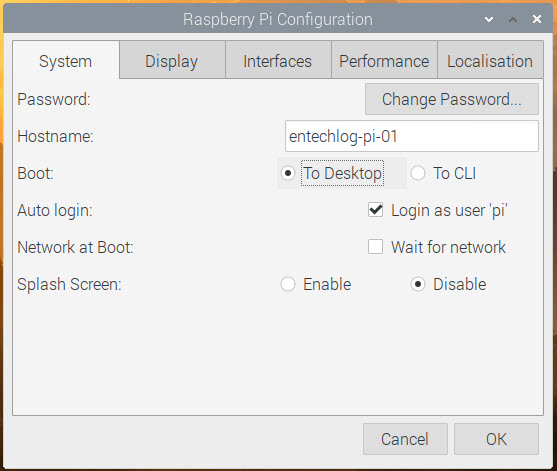This screenshot has width=557, height=471.
Task: Click the Change Password button
Action: click(x=451, y=99)
